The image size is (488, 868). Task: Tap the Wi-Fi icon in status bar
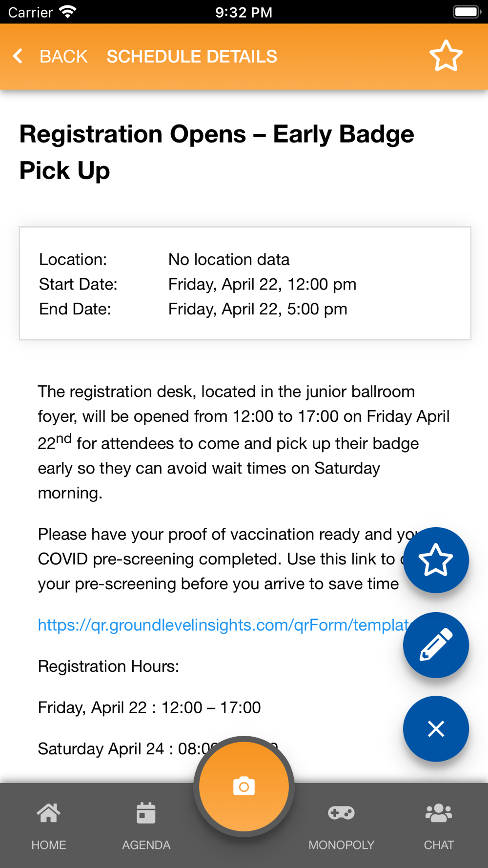click(68, 12)
